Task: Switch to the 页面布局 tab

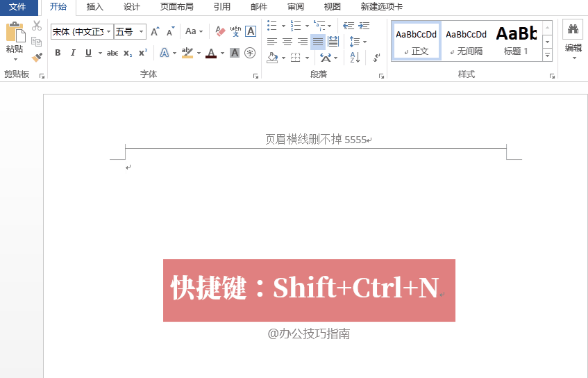Action: (x=176, y=7)
